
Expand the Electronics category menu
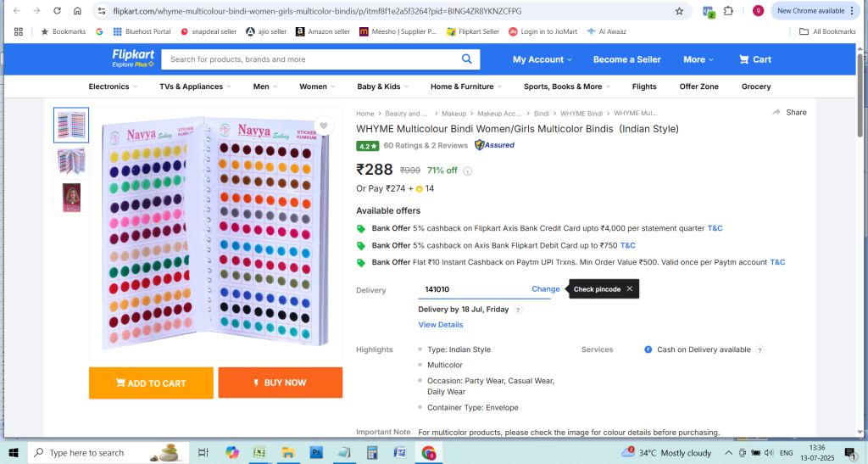coord(113,87)
